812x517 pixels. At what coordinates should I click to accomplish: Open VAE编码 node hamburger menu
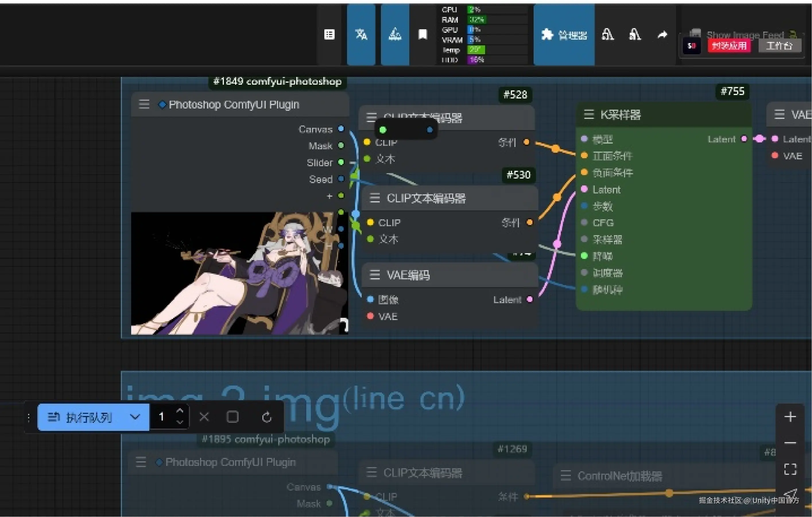(x=375, y=274)
